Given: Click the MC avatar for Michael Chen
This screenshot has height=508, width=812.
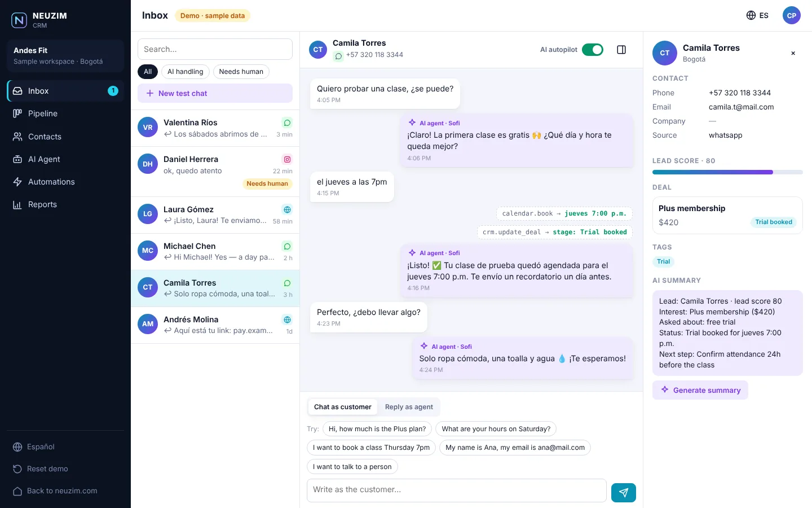Looking at the screenshot, I should pos(148,251).
